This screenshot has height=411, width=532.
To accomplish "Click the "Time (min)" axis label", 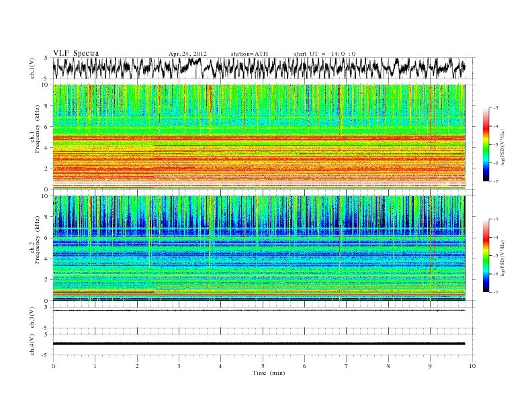I will click(269, 373).
